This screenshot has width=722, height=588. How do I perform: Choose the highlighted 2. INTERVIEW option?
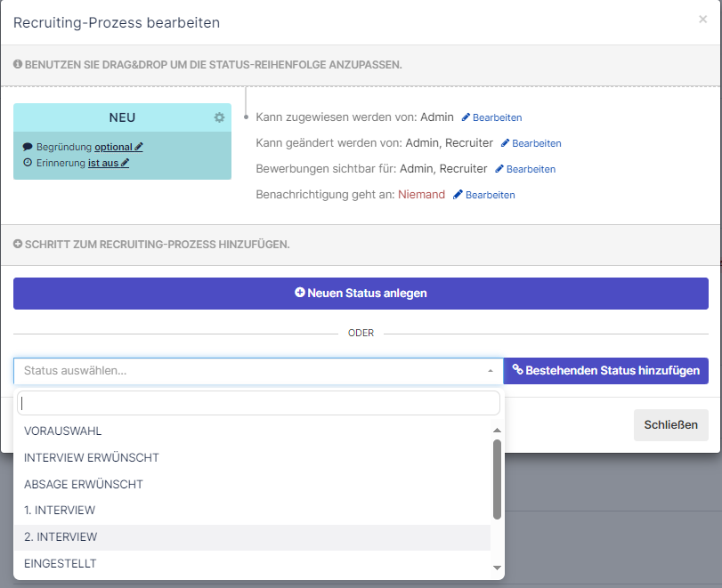tap(61, 537)
